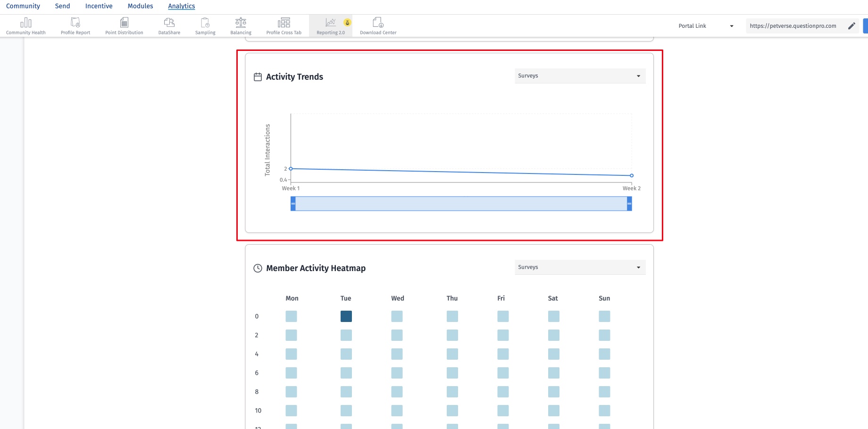
Task: Click the Point Distribution icon
Action: (x=124, y=23)
